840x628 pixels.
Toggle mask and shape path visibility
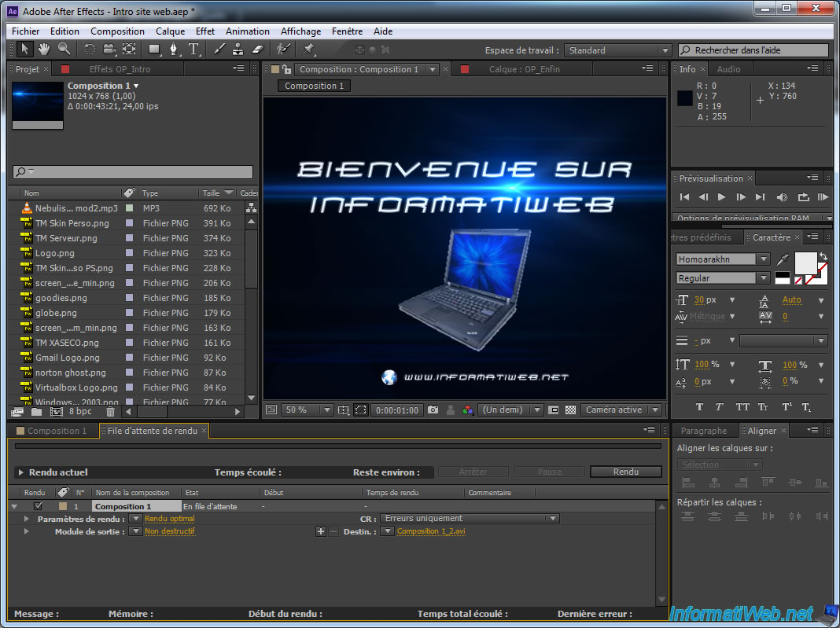360,410
